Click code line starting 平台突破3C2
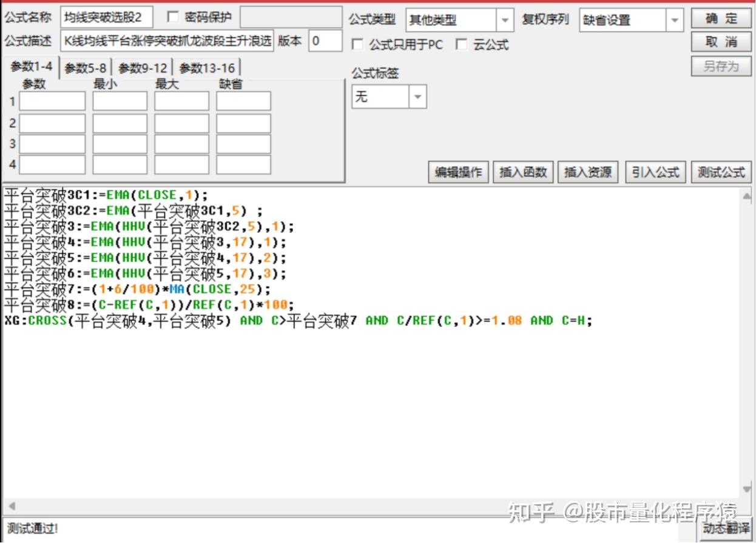756x543 pixels. tap(133, 211)
